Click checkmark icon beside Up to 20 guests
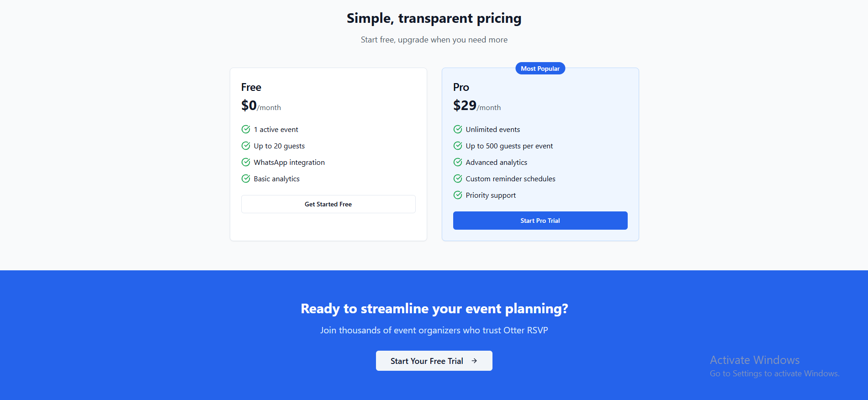 pyautogui.click(x=246, y=146)
